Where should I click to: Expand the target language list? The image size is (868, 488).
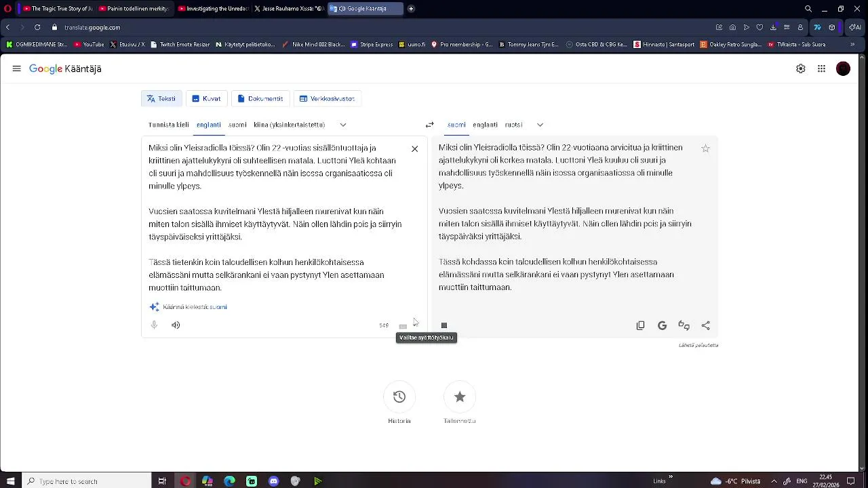[540, 125]
